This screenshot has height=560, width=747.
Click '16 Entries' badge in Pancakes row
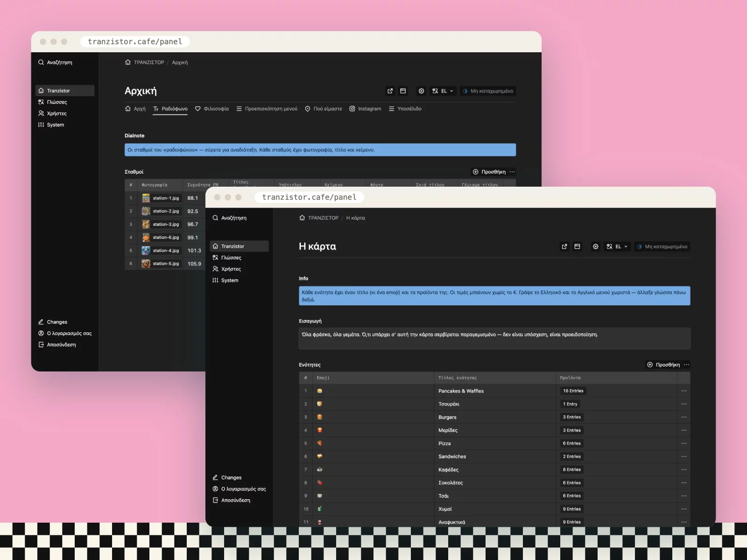[573, 391]
